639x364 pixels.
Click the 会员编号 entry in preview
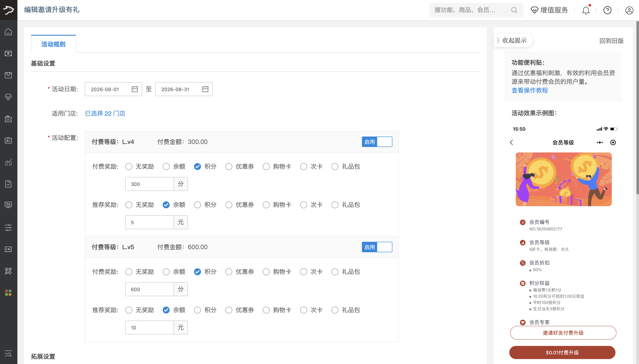click(x=541, y=225)
